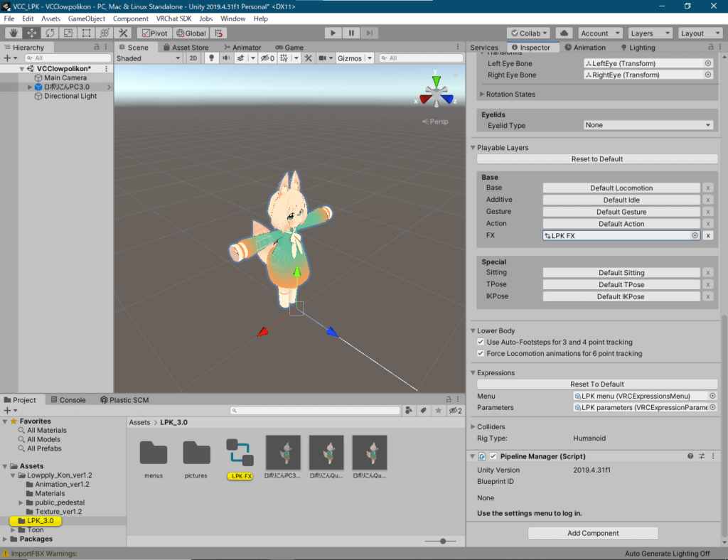Click the Play button

pyautogui.click(x=333, y=33)
